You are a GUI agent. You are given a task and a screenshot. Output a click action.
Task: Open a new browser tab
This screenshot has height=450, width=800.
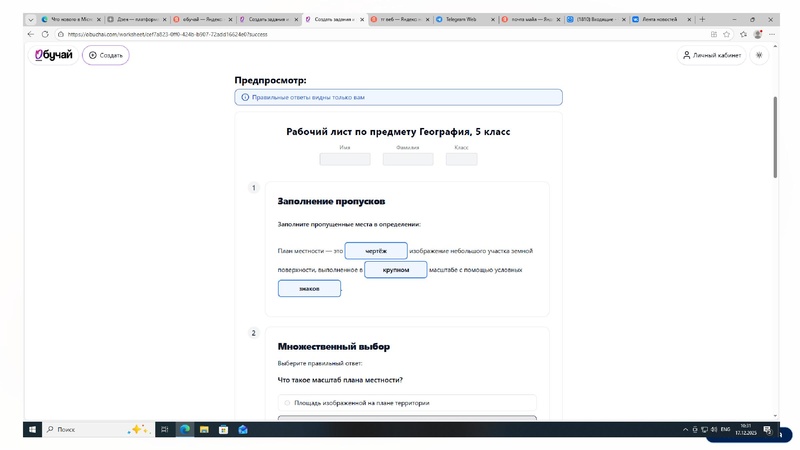(703, 19)
